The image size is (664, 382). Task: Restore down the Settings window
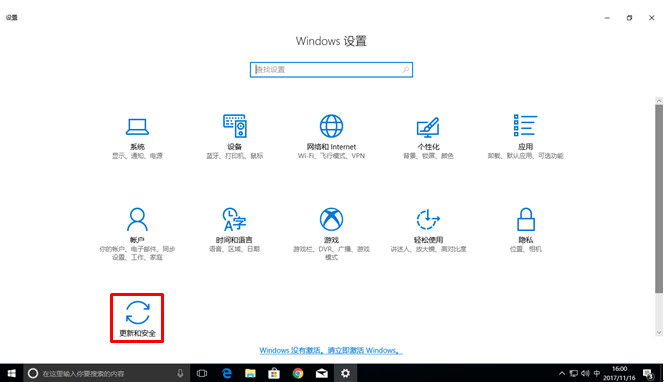point(629,18)
